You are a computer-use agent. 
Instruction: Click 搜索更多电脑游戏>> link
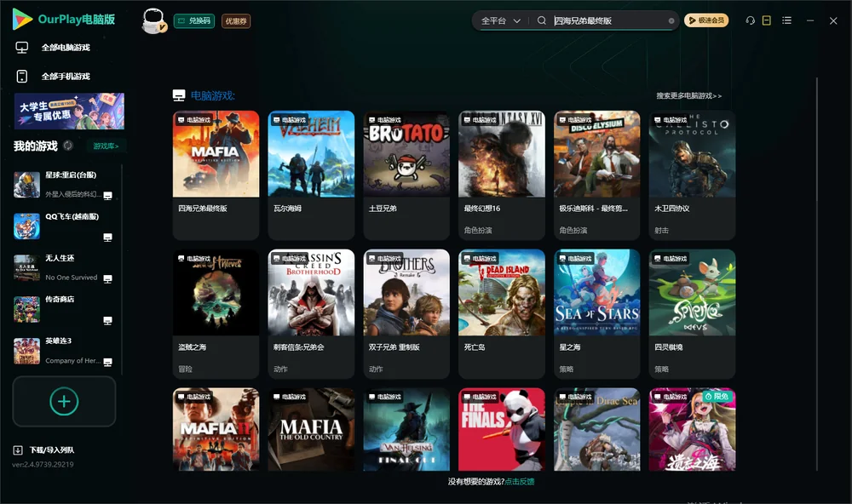pos(688,95)
